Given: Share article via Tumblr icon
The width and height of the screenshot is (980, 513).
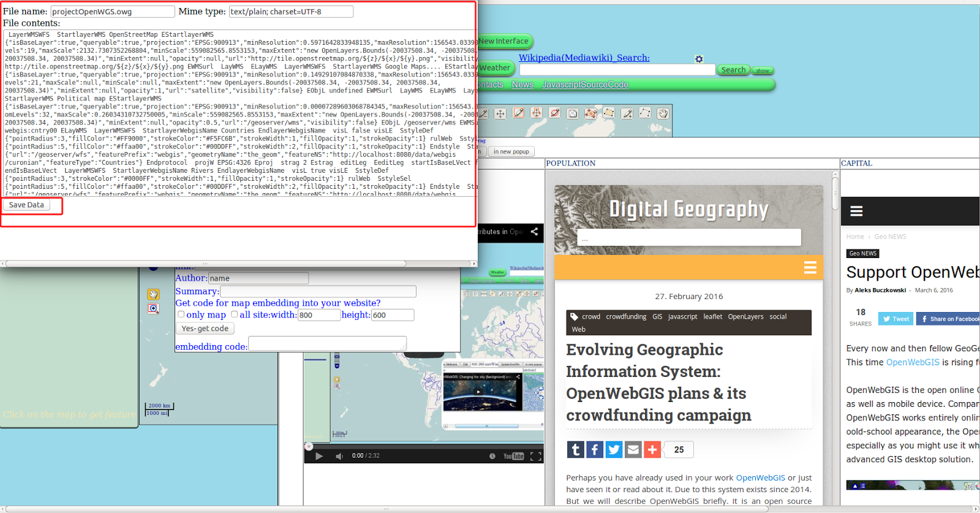Looking at the screenshot, I should tap(575, 450).
